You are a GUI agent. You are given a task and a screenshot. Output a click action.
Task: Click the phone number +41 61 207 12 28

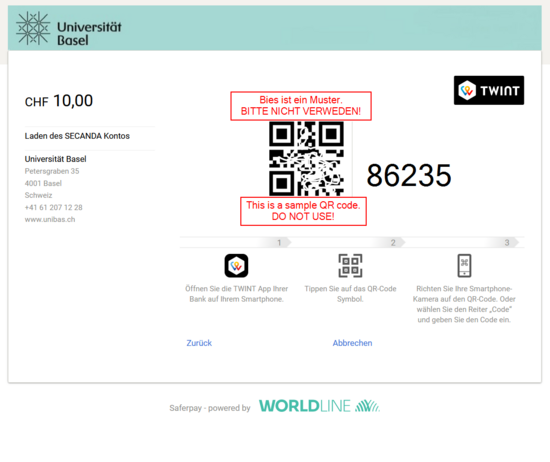(x=53, y=207)
